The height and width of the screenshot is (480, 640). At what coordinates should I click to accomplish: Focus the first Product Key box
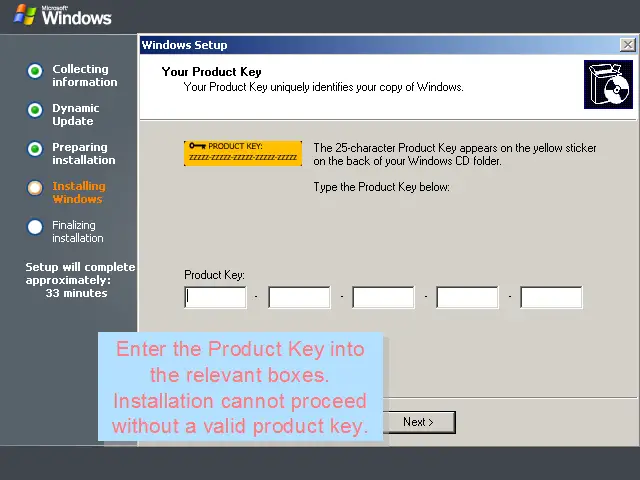(216, 297)
